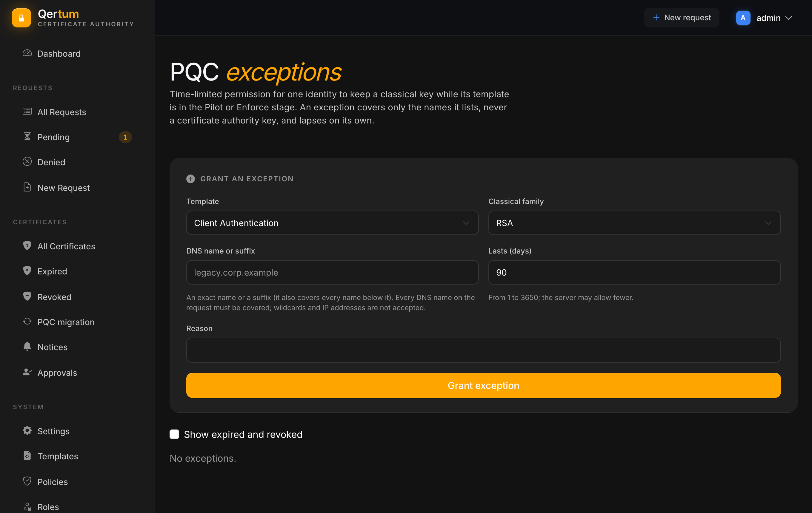Click the Approvals person-check icon
Image resolution: width=812 pixels, height=513 pixels.
click(x=27, y=372)
